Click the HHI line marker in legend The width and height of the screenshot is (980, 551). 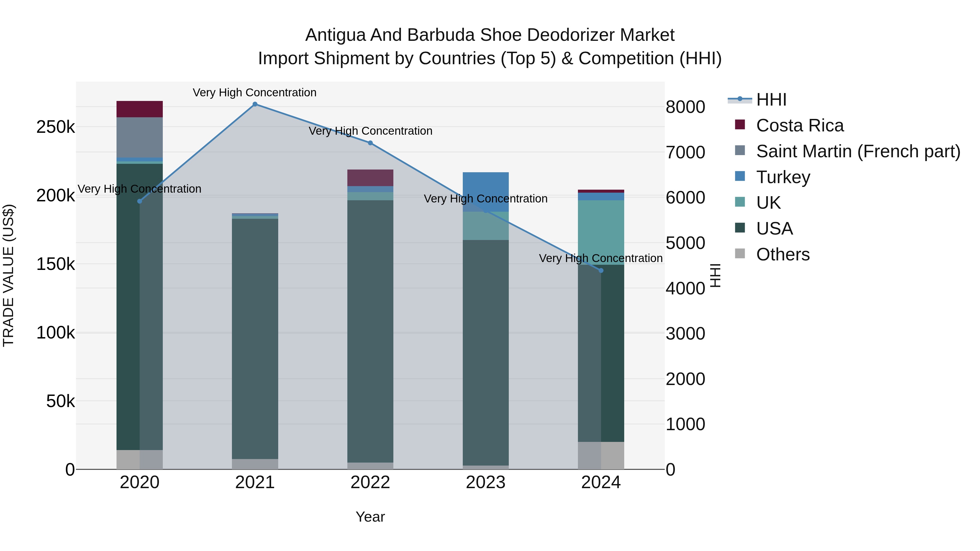click(x=740, y=99)
